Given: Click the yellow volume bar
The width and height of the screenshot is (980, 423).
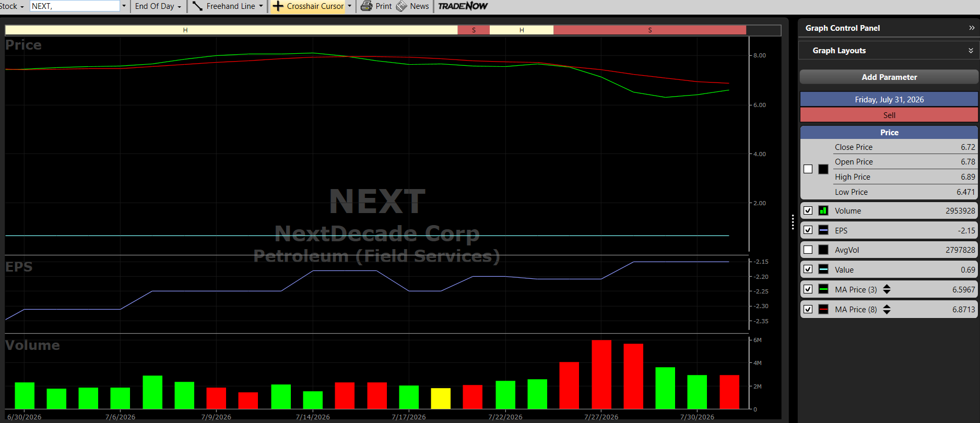Looking at the screenshot, I should click(x=441, y=398).
